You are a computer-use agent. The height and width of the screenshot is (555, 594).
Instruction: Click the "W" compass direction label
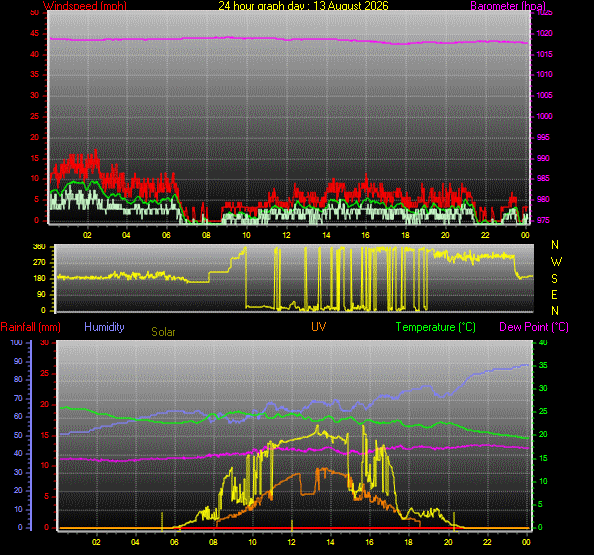556,262
